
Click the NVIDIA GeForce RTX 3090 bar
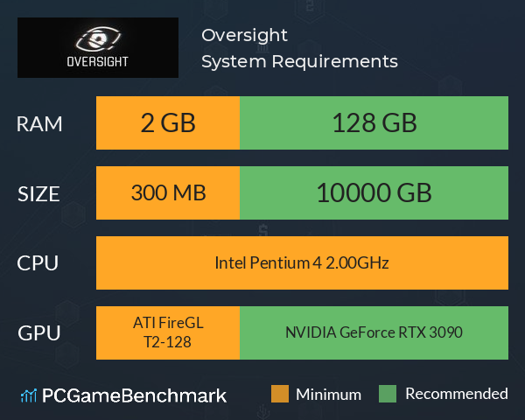coord(374,332)
